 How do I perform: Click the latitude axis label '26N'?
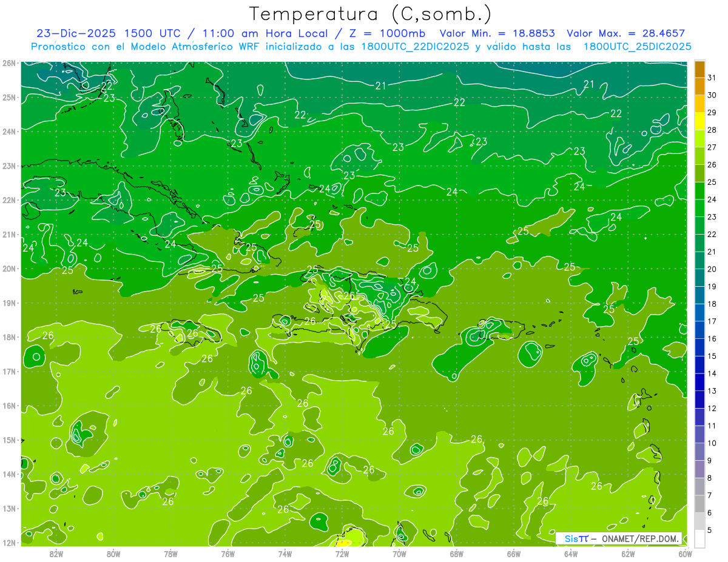9,63
